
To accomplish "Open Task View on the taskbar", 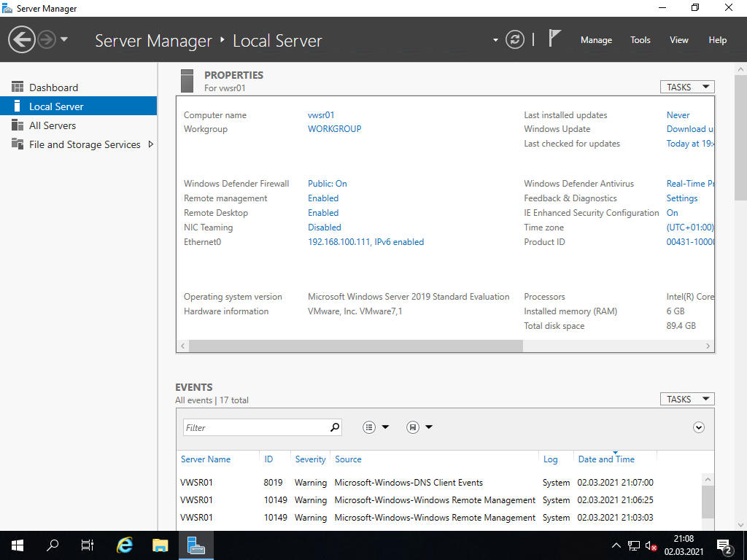I will point(88,545).
